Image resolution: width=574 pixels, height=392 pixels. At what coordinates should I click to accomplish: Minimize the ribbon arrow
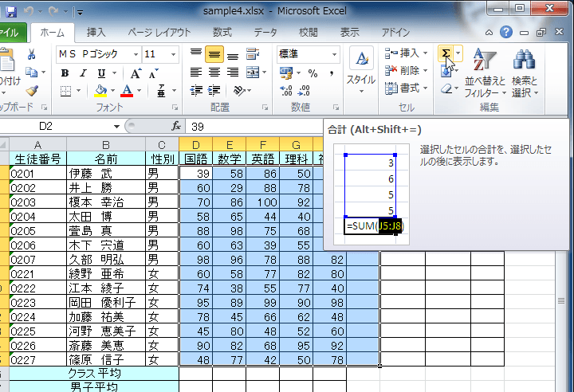click(489, 33)
